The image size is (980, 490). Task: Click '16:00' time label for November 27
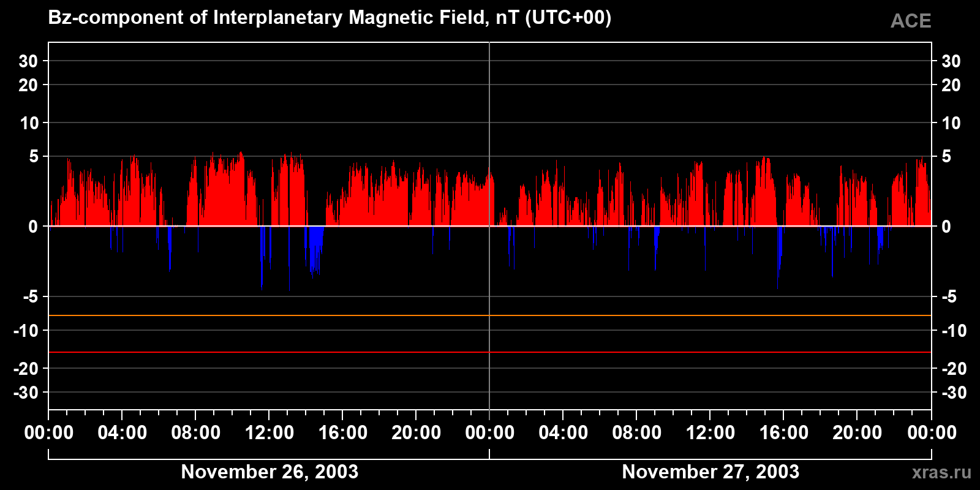tap(784, 432)
